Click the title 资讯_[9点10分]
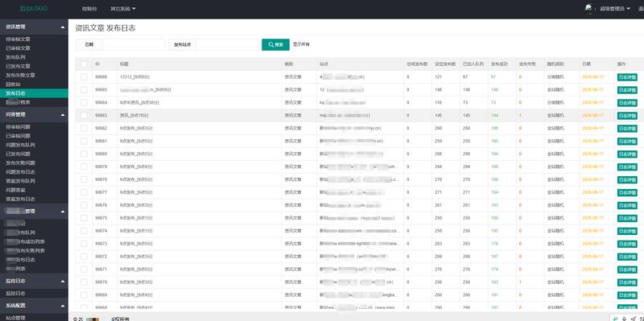This screenshot has height=321, width=644. (134, 115)
